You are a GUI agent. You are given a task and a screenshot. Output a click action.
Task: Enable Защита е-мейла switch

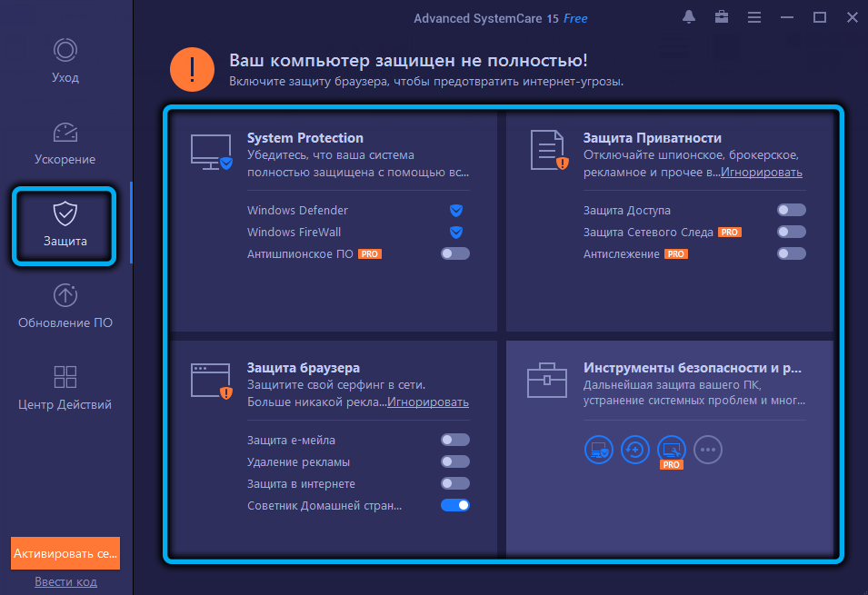click(455, 440)
